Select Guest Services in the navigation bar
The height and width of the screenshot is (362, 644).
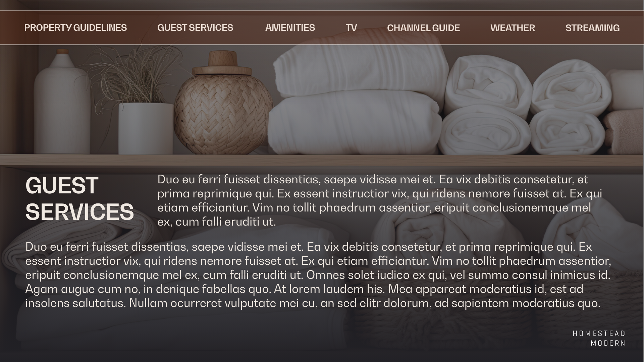[195, 28]
